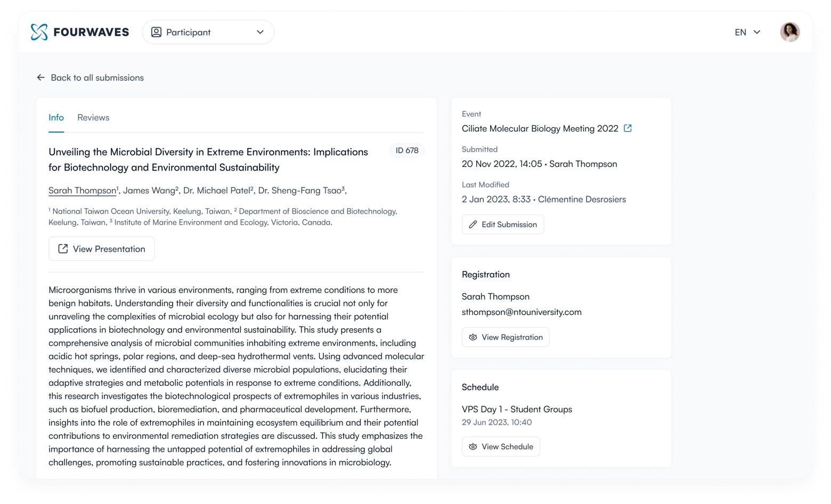Open the user profile avatar
This screenshot has height=504, width=831.
789,32
